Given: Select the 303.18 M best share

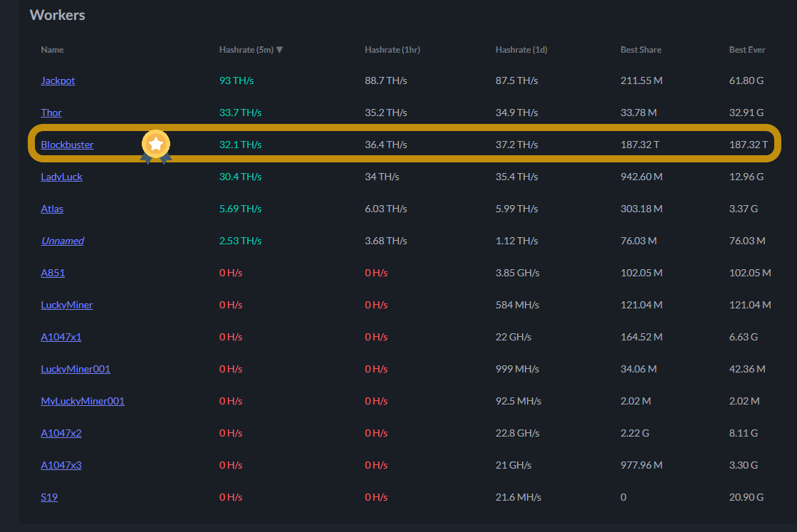Looking at the screenshot, I should click(642, 209).
